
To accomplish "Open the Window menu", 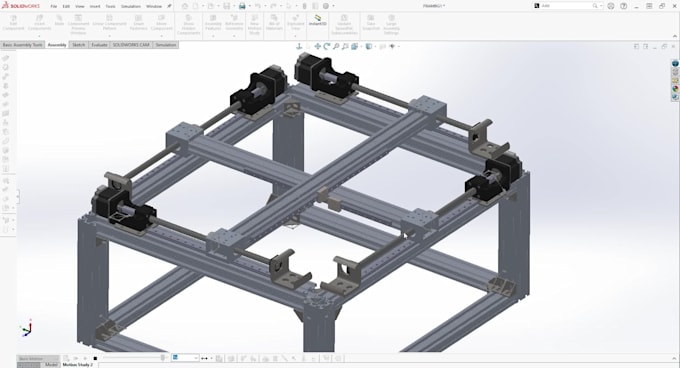I will point(154,7).
